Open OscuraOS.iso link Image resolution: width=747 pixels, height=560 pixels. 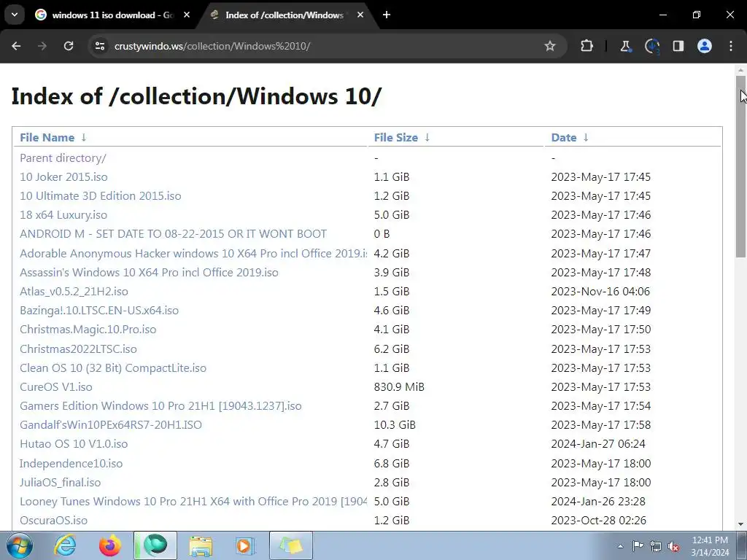(x=53, y=521)
